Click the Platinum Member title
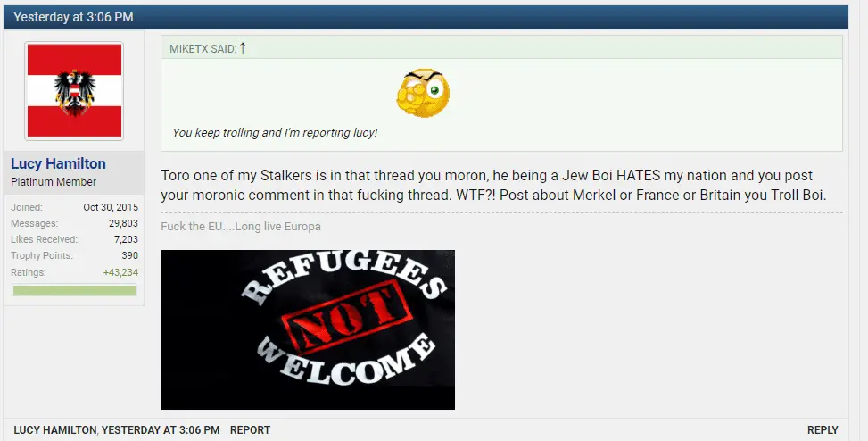Viewport: 868px width, 441px height. pyautogui.click(x=54, y=182)
